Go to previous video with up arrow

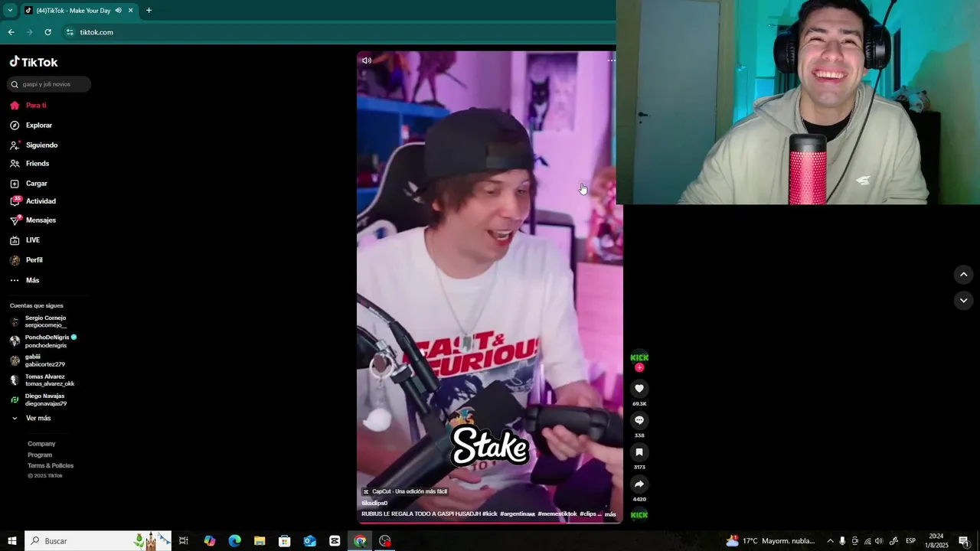(963, 275)
